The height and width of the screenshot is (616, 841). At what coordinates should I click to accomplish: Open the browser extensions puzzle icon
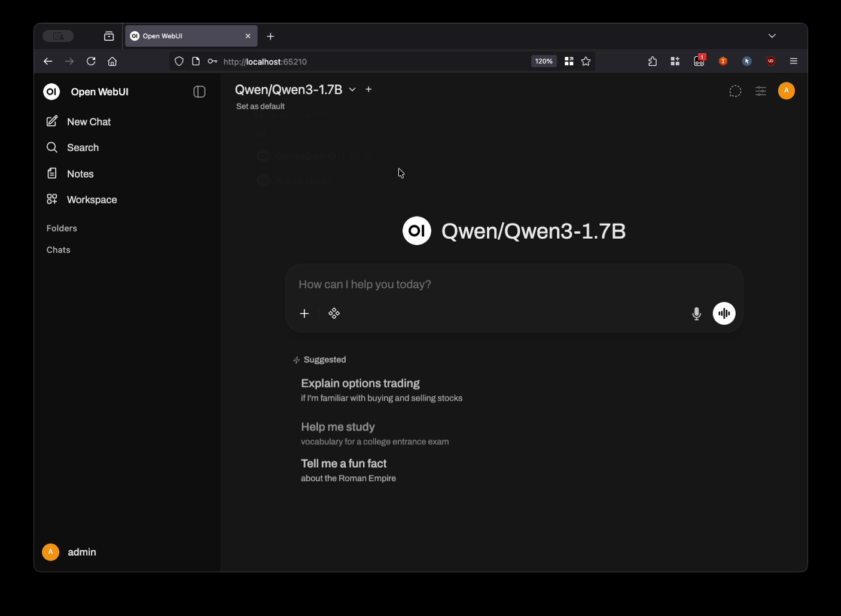[653, 61]
